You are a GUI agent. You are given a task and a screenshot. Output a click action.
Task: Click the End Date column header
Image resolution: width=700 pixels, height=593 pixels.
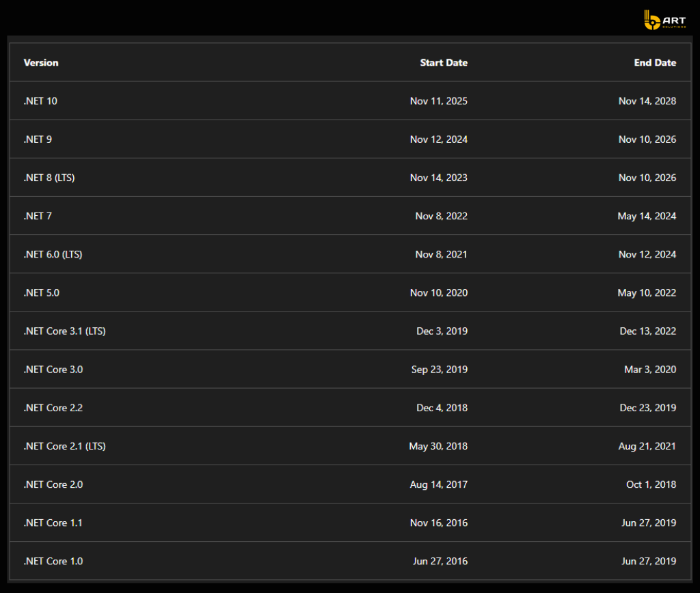click(x=655, y=63)
